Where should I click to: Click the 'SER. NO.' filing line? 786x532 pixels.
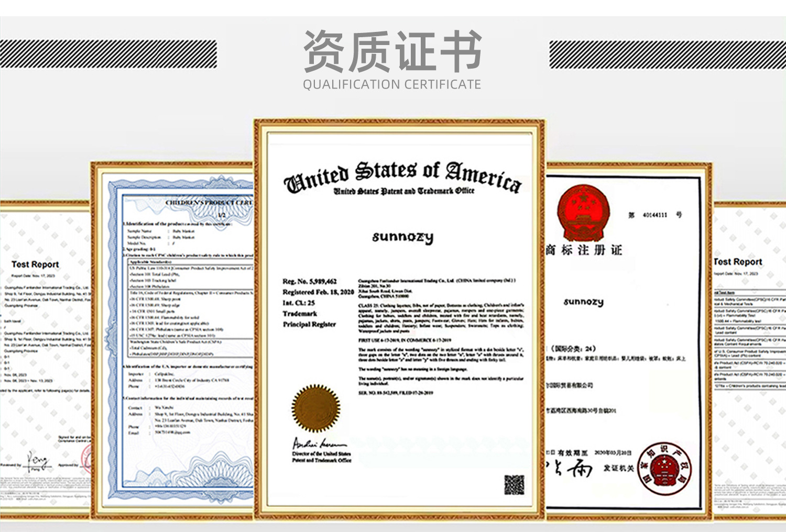pyautogui.click(x=396, y=393)
